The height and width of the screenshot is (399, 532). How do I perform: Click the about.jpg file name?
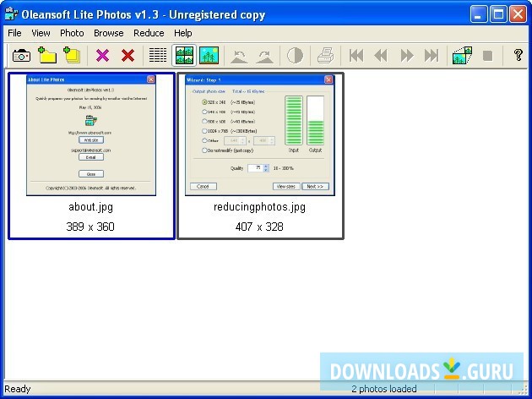(x=90, y=207)
